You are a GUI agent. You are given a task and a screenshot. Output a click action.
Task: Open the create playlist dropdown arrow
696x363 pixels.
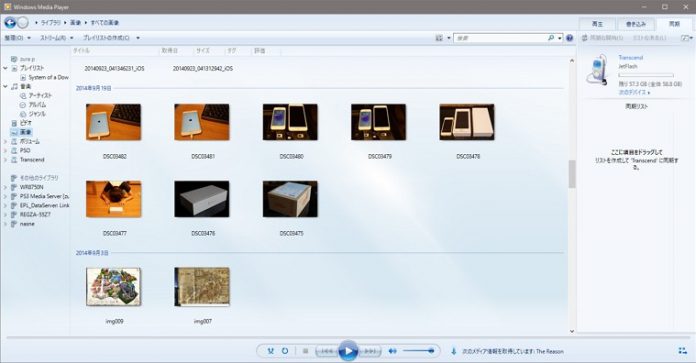point(138,38)
